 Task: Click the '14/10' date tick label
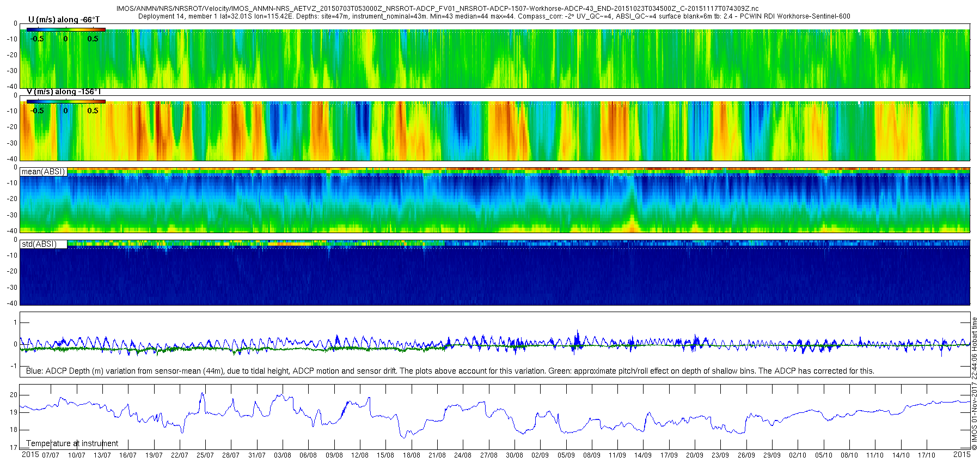click(x=901, y=455)
